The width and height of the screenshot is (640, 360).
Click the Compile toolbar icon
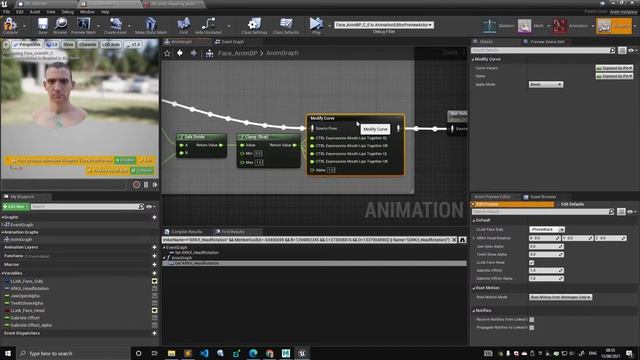10,24
